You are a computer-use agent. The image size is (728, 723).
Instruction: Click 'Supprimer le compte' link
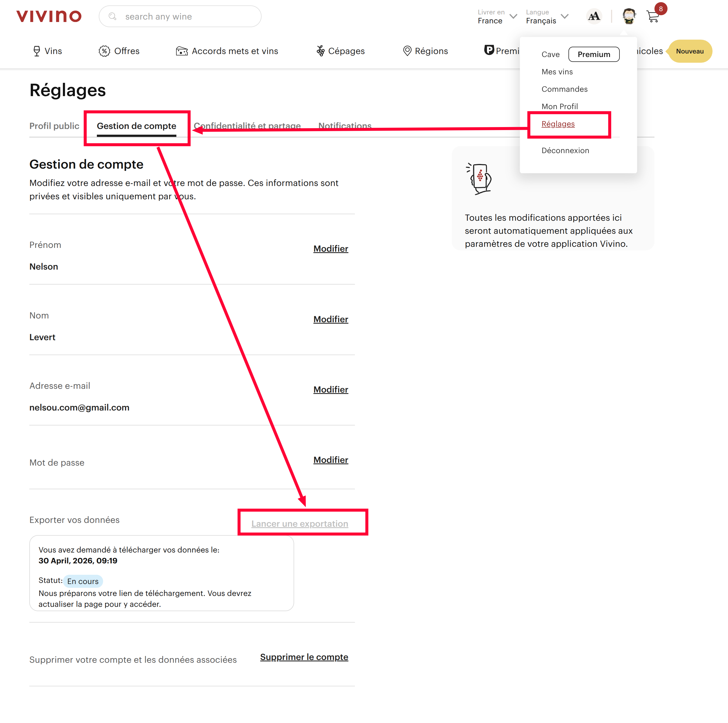click(x=304, y=657)
